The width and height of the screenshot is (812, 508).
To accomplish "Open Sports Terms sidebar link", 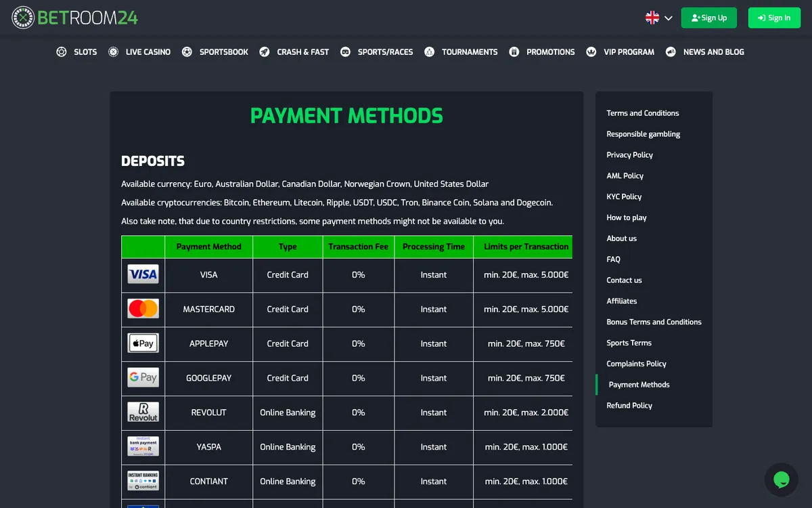I will click(629, 343).
